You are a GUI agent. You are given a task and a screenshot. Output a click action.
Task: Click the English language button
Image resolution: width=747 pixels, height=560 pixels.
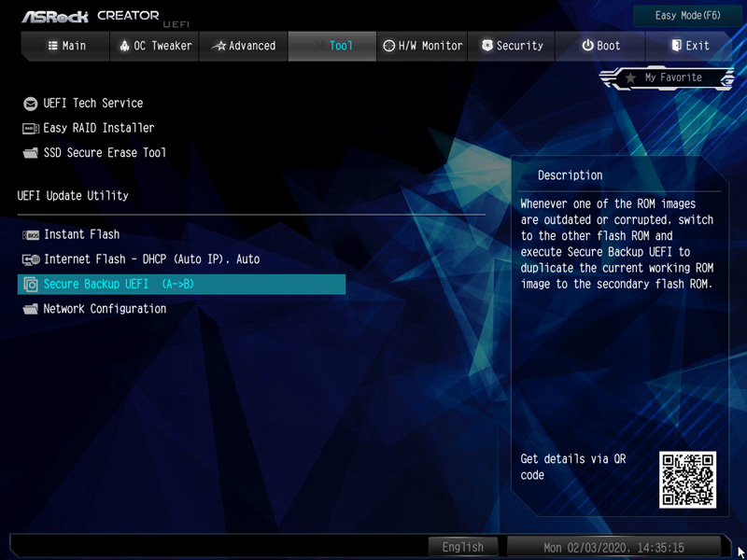[x=463, y=547]
